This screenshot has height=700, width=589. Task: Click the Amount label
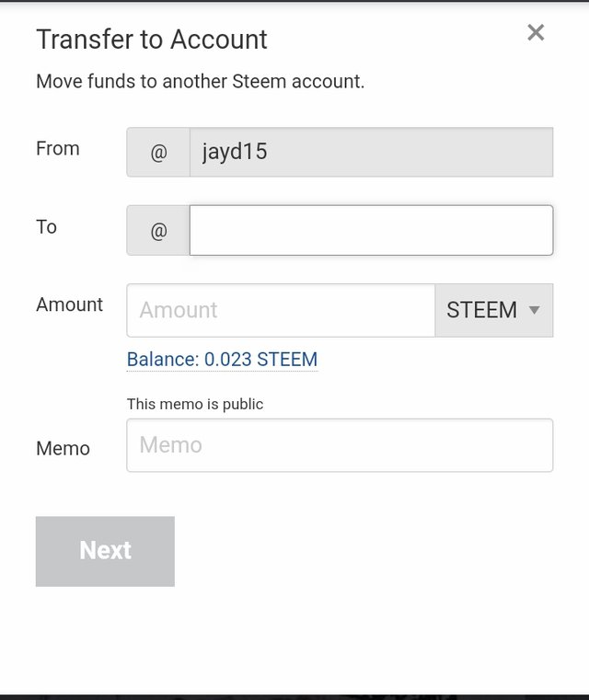coord(70,304)
